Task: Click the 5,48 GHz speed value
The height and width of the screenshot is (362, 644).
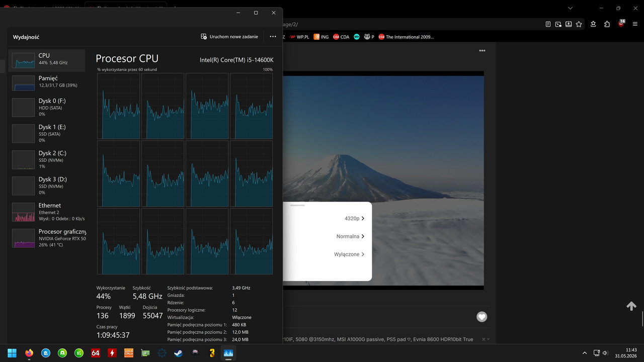Action: pos(147,296)
